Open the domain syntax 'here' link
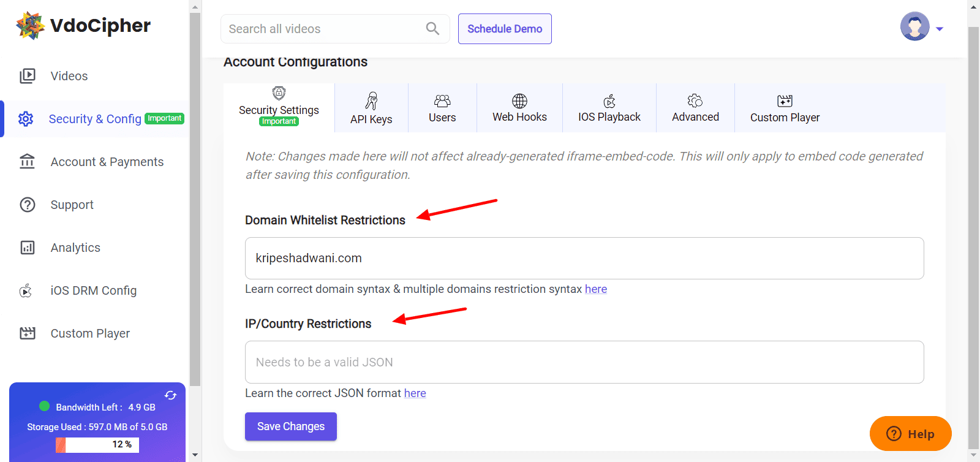Screen dimensions: 980x462 pyautogui.click(x=595, y=289)
